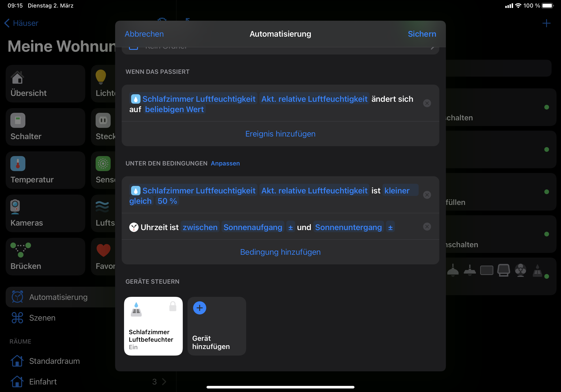
Task: Click Ereignis hinzufügen link
Action: pos(280,134)
